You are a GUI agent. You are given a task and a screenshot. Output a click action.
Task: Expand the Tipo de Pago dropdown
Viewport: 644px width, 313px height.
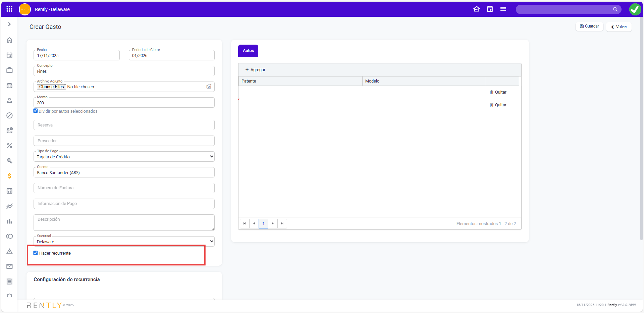(x=124, y=157)
